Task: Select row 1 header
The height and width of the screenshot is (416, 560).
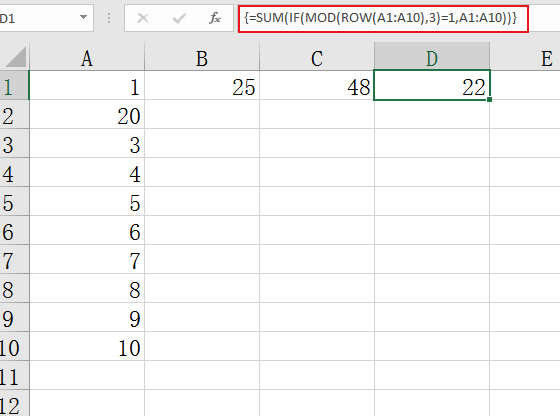Action: (14, 85)
